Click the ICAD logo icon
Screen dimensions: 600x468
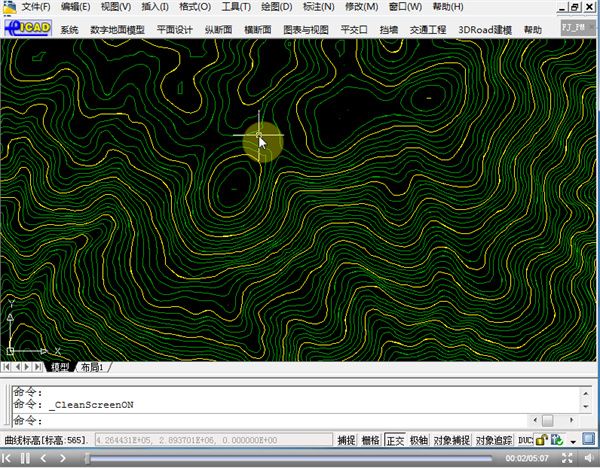[27, 29]
